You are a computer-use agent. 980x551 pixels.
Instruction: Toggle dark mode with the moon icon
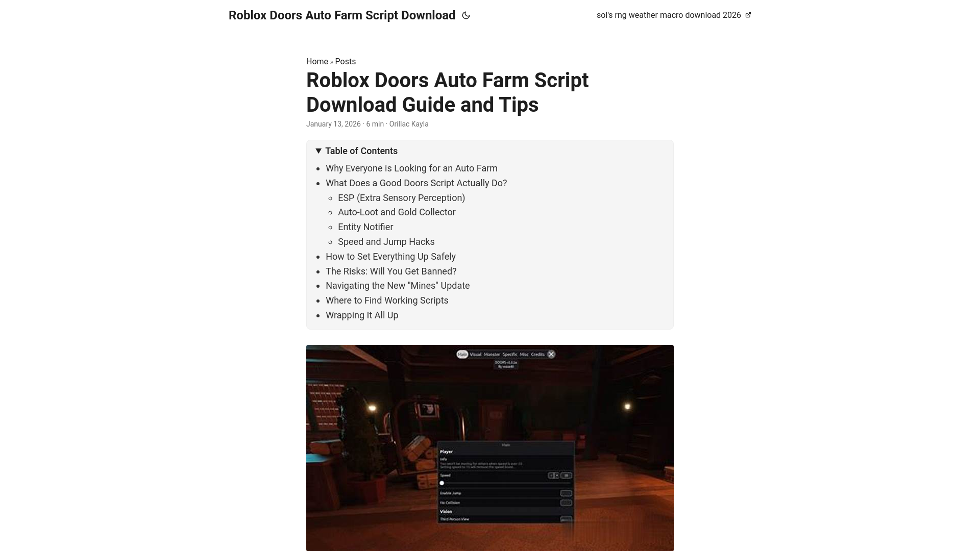(466, 15)
